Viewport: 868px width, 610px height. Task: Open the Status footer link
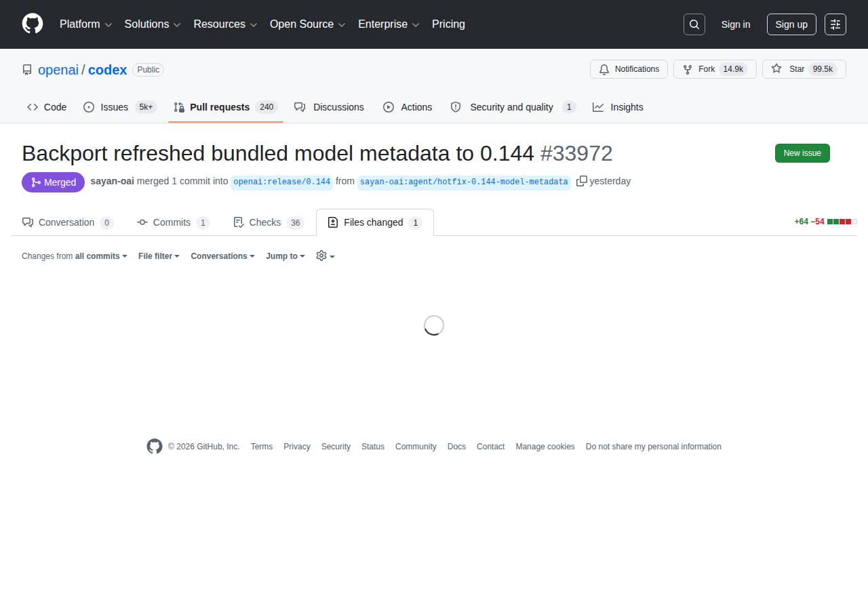pyautogui.click(x=373, y=447)
